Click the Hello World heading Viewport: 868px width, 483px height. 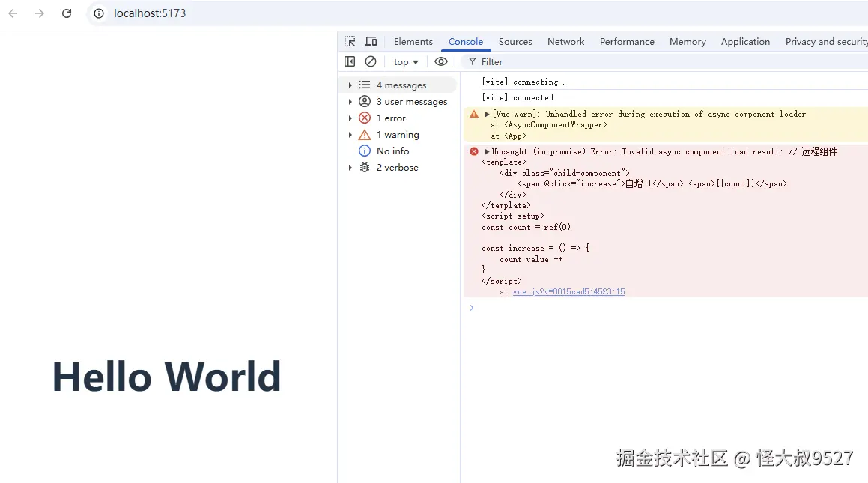pos(166,376)
